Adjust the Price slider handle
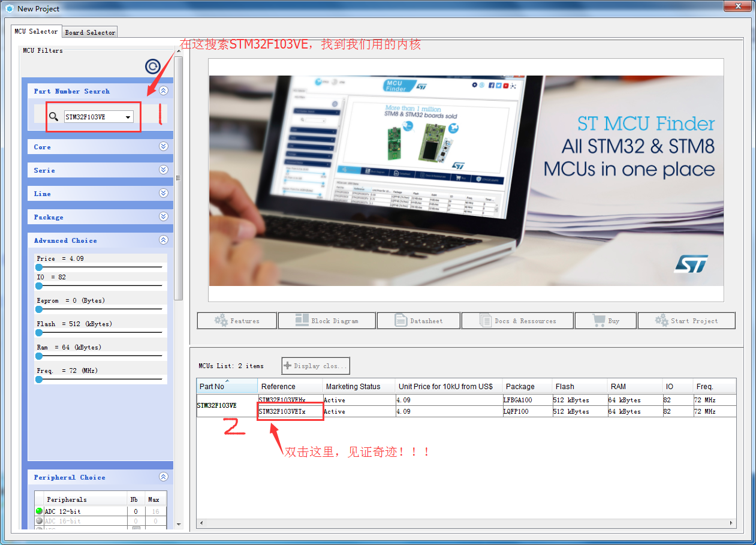 [x=39, y=267]
